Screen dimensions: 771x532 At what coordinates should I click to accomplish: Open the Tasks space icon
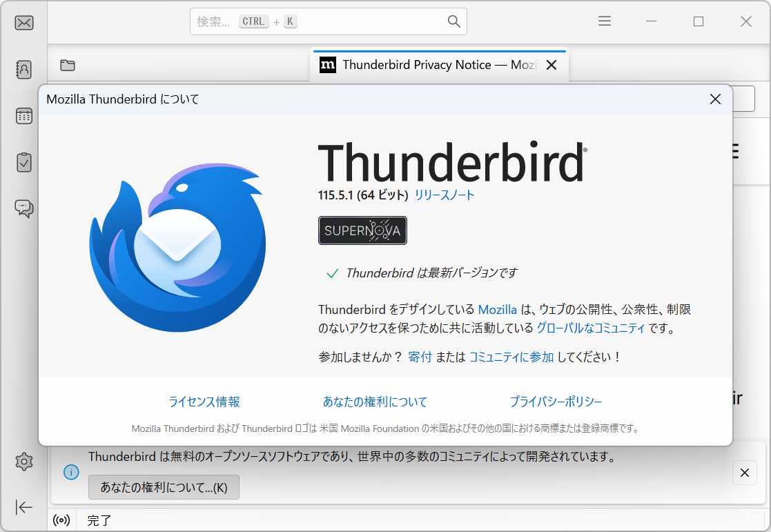point(24,162)
